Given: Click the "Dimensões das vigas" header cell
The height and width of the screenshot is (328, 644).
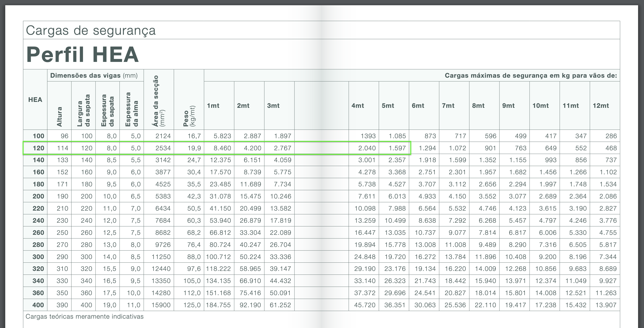Looking at the screenshot, I should click(94, 76).
